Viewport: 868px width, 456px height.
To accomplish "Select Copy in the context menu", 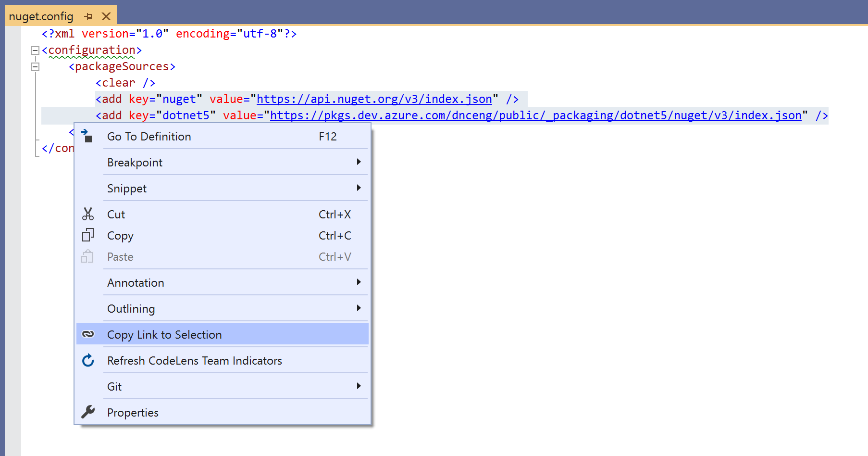I will pos(222,236).
